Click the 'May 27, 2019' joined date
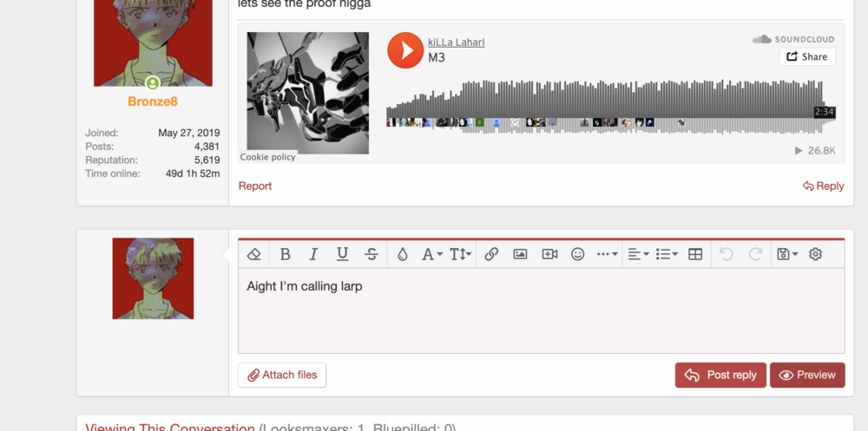 click(x=188, y=133)
